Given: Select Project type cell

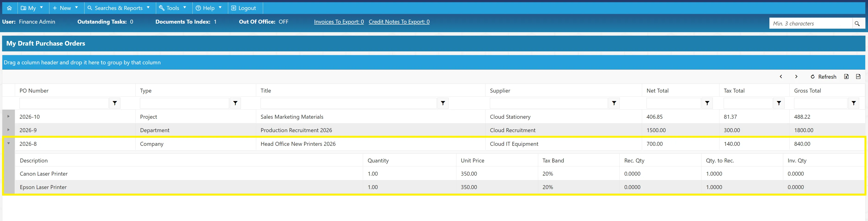Looking at the screenshot, I should pos(195,117).
